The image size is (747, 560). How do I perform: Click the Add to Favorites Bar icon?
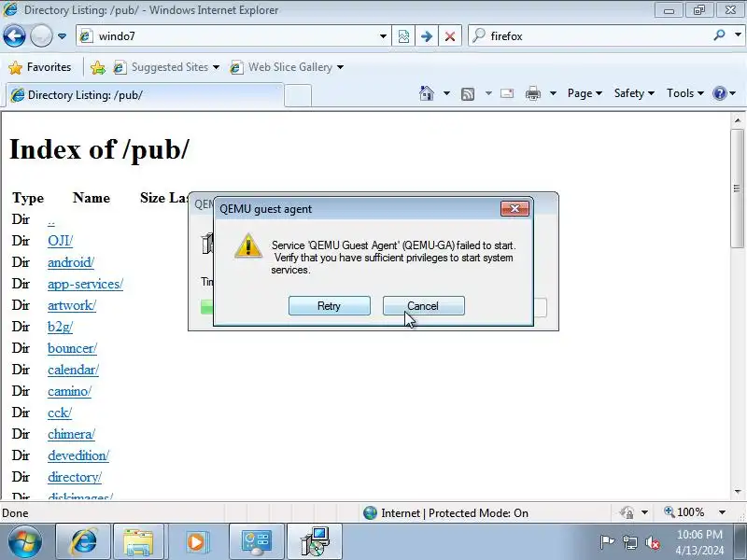pyautogui.click(x=98, y=67)
